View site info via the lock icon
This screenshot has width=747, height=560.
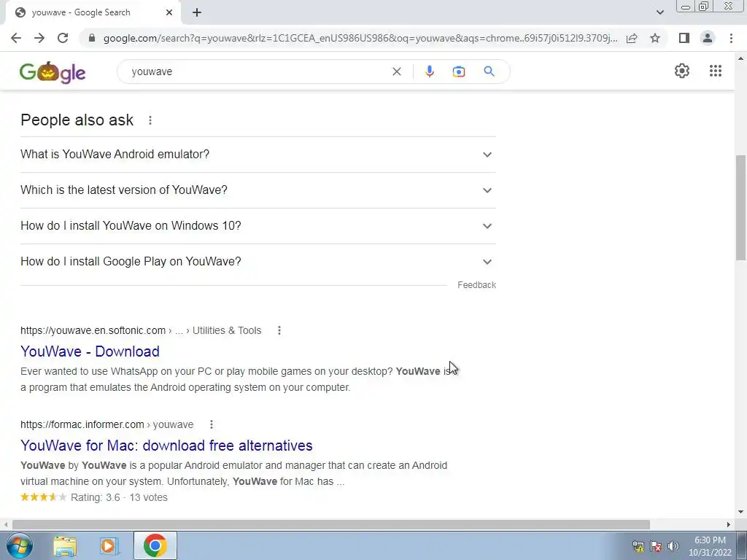(x=92, y=38)
